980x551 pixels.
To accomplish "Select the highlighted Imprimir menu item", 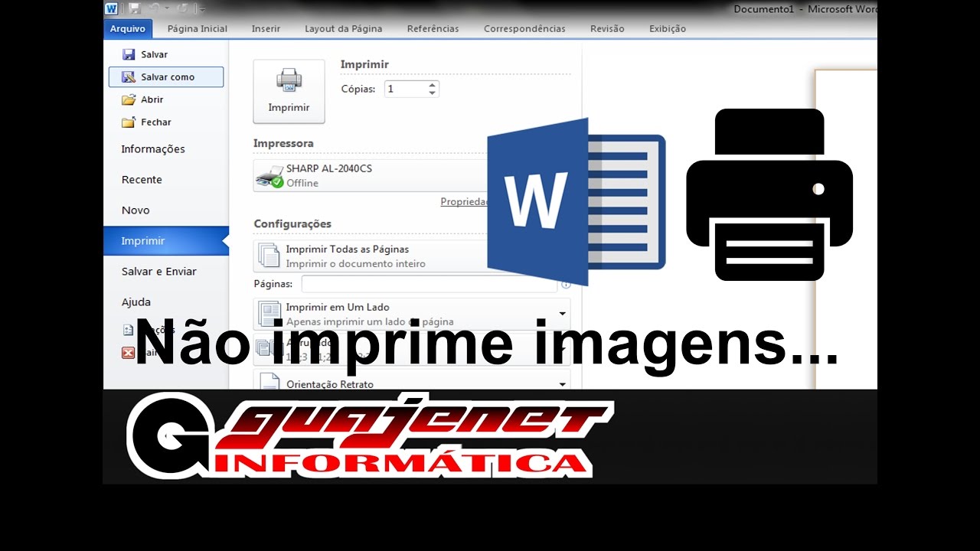I will (166, 241).
